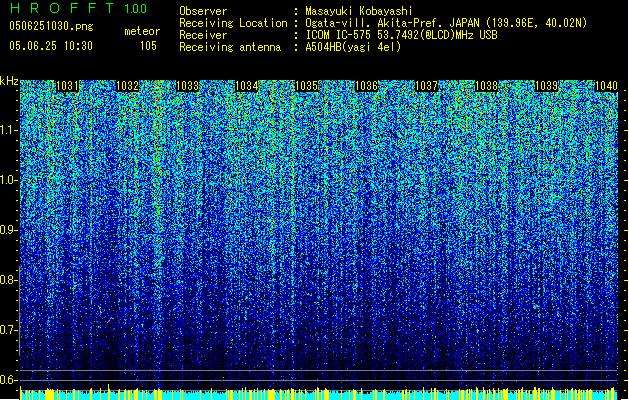The height and width of the screenshot is (400, 629).
Task: Click the A504HB(yagi 4el) antenna text
Action: tap(353, 47)
